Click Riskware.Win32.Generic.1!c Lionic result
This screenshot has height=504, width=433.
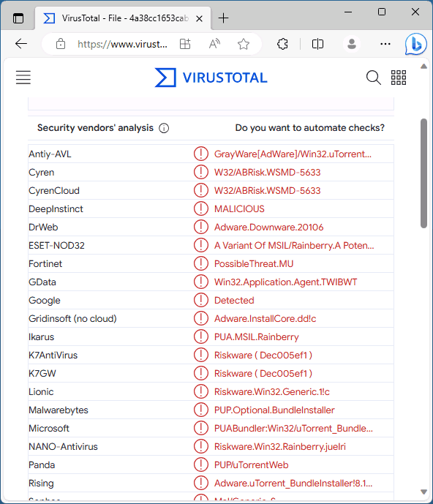tap(272, 392)
